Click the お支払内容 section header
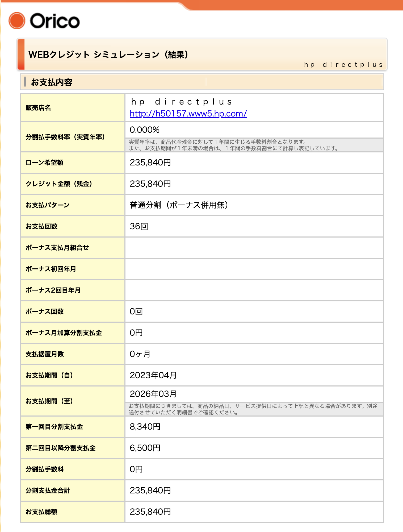Viewport: 403px width, 532px height. [x=202, y=82]
